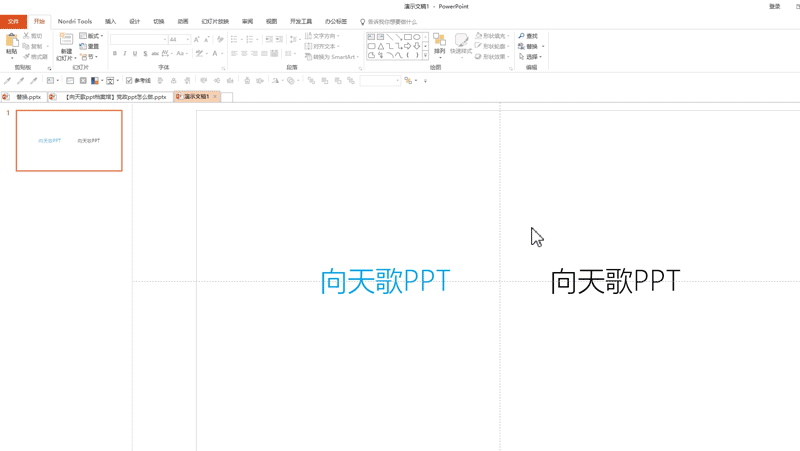Toggle Italic formatting
The height and width of the screenshot is (451, 800).
[124, 53]
